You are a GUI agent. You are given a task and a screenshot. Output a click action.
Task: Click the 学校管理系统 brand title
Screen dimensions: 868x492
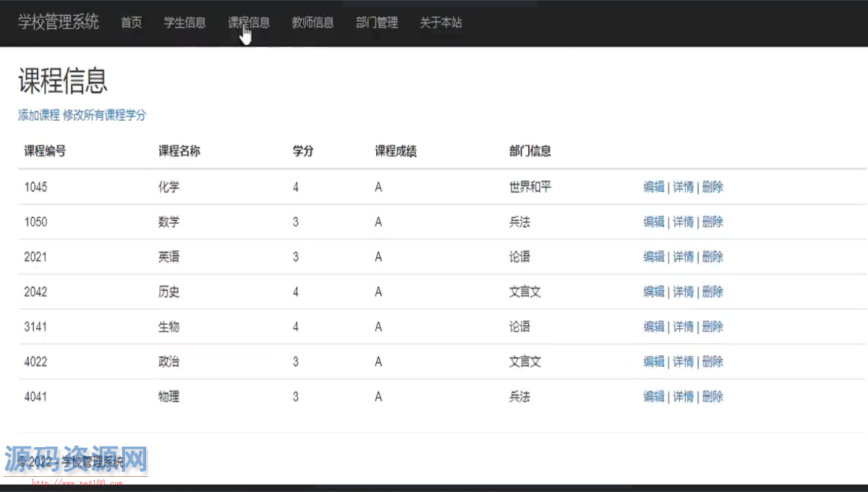click(59, 22)
